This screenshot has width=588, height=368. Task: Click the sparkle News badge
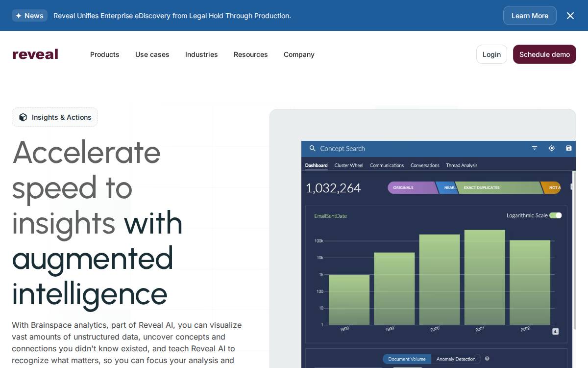click(29, 16)
